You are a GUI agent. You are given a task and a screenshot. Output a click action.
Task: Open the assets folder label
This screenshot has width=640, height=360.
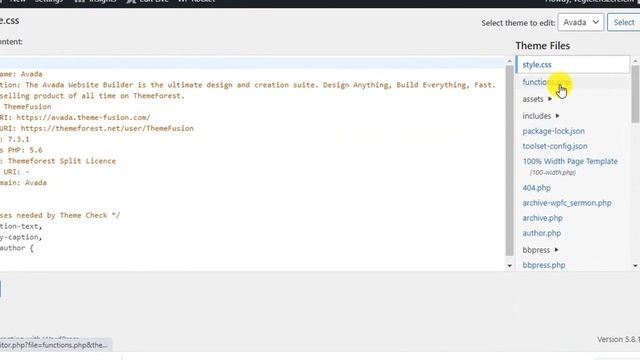[533, 99]
